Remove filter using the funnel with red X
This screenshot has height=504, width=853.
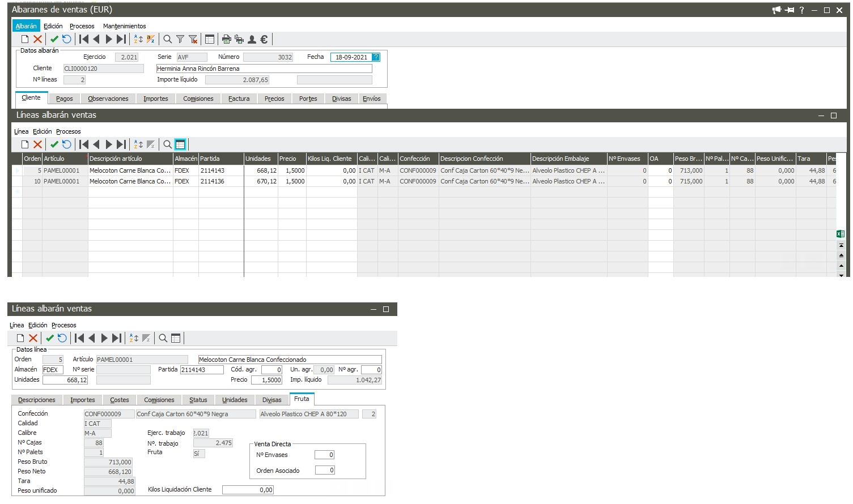coord(193,39)
